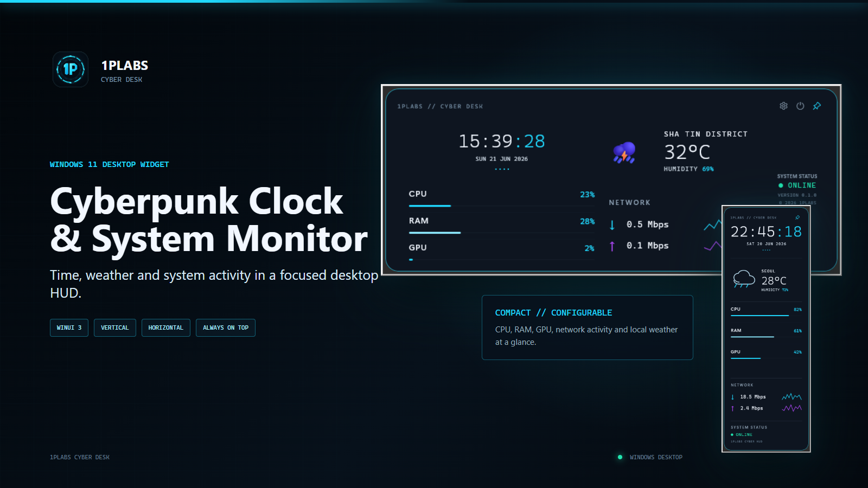Click 'SEOUL' location in vertical widget
Viewport: 868px width, 488px height.
pyautogui.click(x=768, y=271)
